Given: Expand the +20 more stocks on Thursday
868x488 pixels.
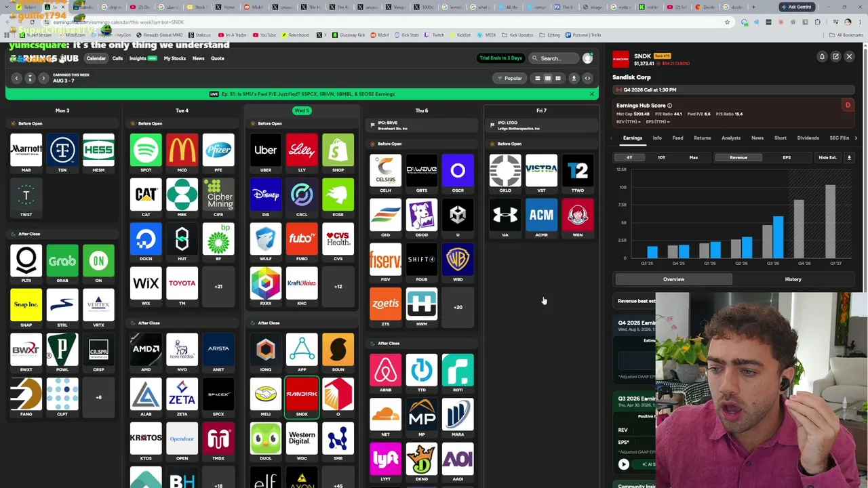Looking at the screenshot, I should click(458, 307).
